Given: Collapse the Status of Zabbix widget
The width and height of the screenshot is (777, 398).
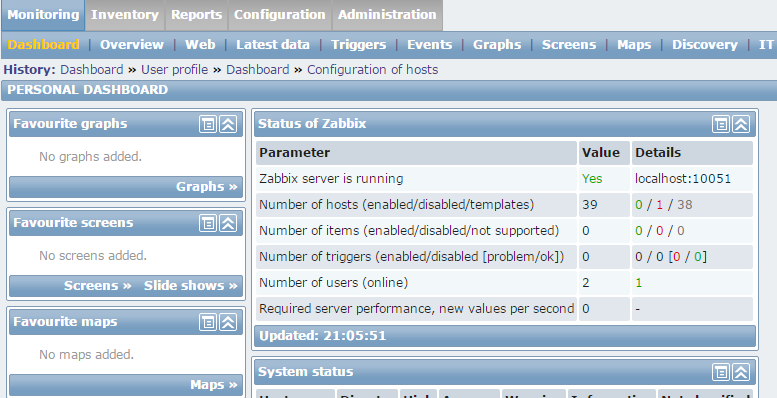Looking at the screenshot, I should pyautogui.click(x=741, y=124).
